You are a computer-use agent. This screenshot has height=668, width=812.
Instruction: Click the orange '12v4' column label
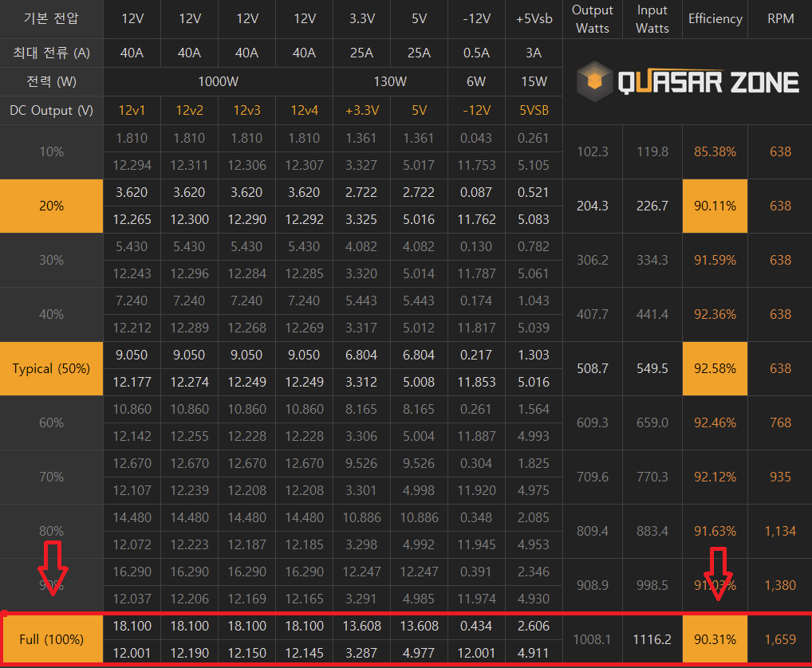[305, 110]
